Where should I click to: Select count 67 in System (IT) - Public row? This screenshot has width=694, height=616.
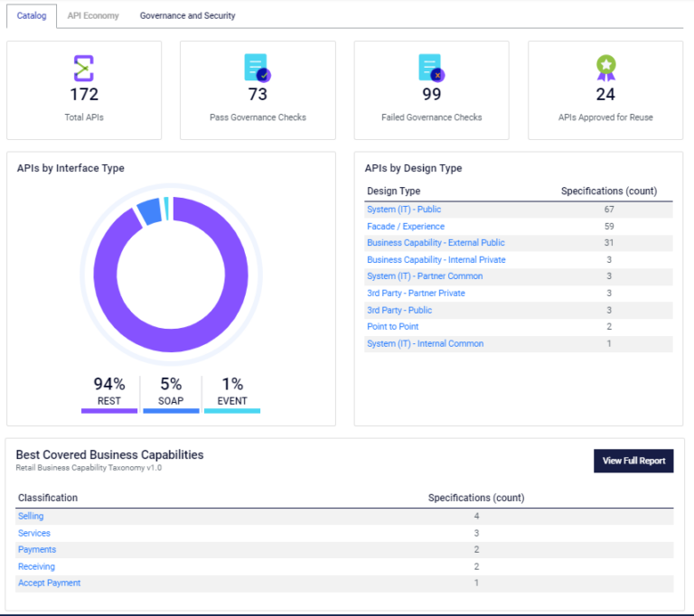pyautogui.click(x=609, y=210)
